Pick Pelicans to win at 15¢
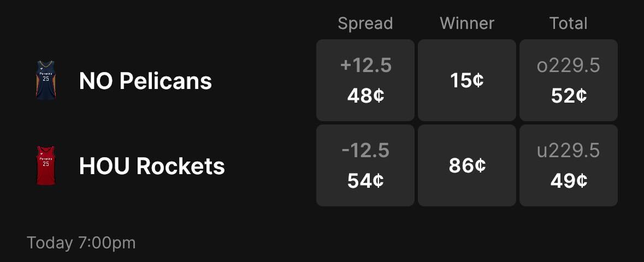This screenshot has width=644, height=262. coord(467,80)
